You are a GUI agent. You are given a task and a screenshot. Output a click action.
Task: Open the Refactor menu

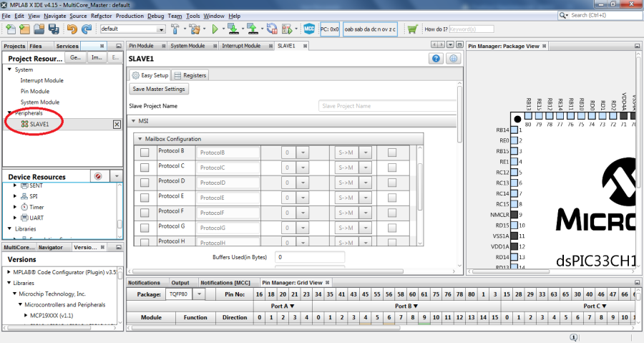101,16
